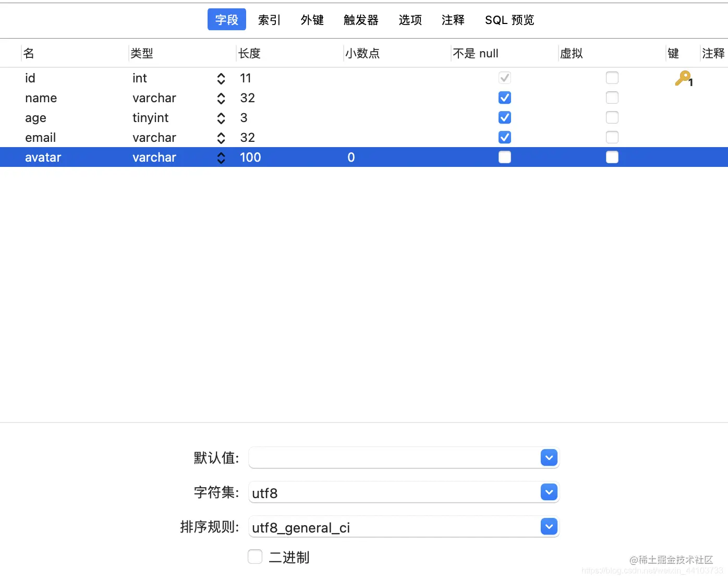Open the 选项 tab

[410, 20]
